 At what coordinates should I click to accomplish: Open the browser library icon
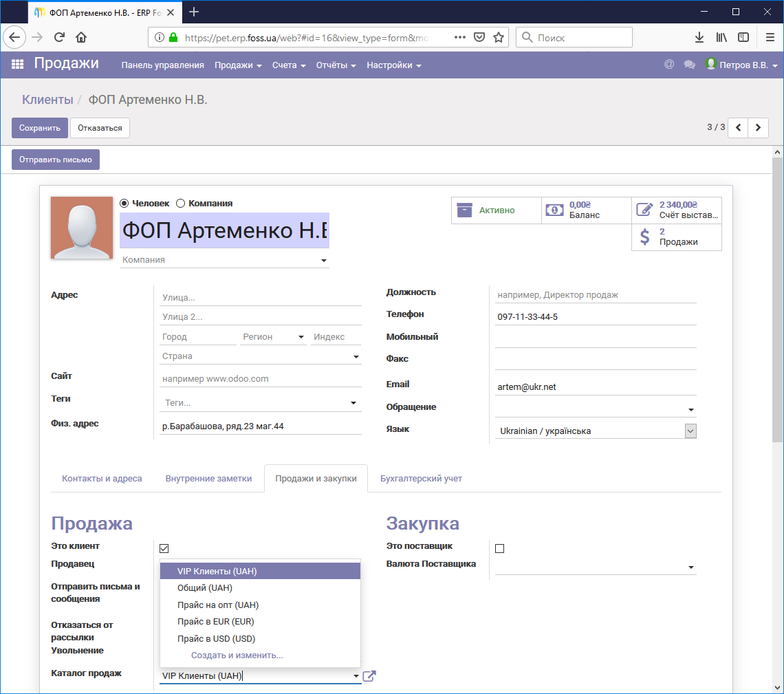click(x=721, y=38)
